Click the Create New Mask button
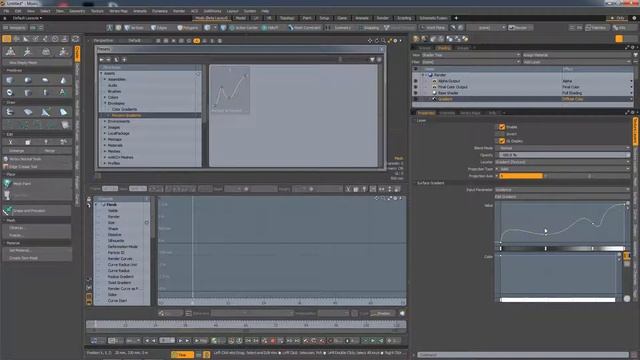This screenshot has width=640, height=360. coord(37,258)
